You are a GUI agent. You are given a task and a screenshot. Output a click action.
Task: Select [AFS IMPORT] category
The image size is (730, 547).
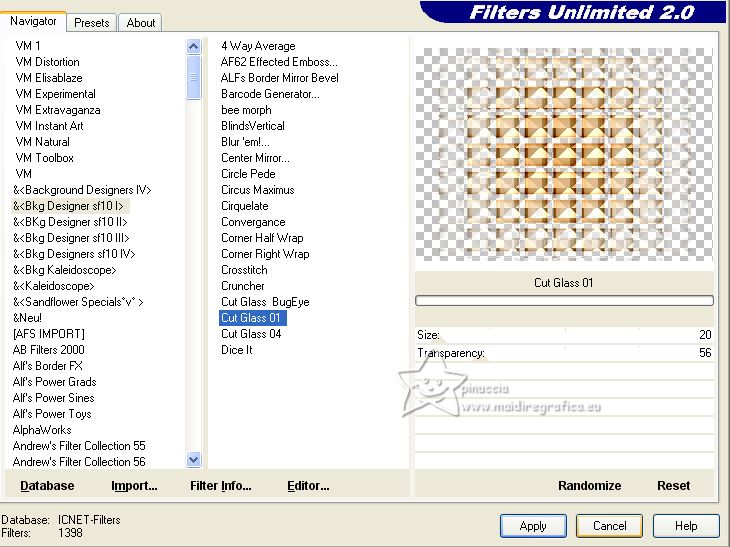48,334
